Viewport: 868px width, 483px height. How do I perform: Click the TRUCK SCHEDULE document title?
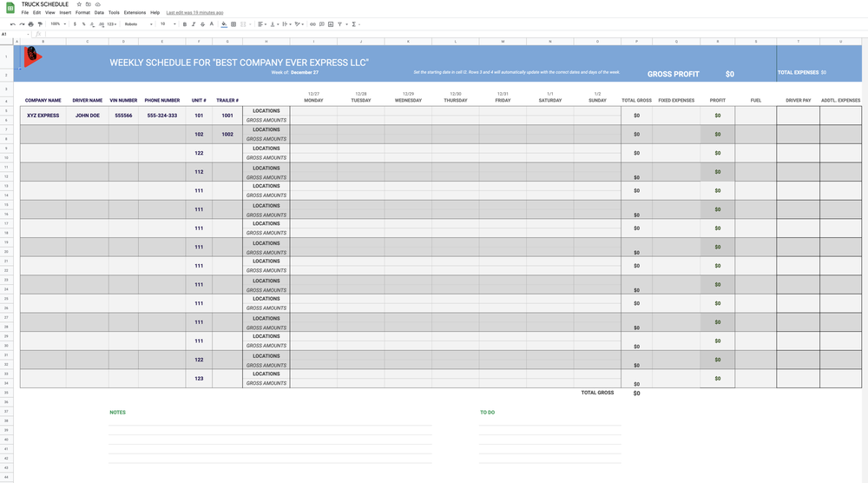[45, 4]
